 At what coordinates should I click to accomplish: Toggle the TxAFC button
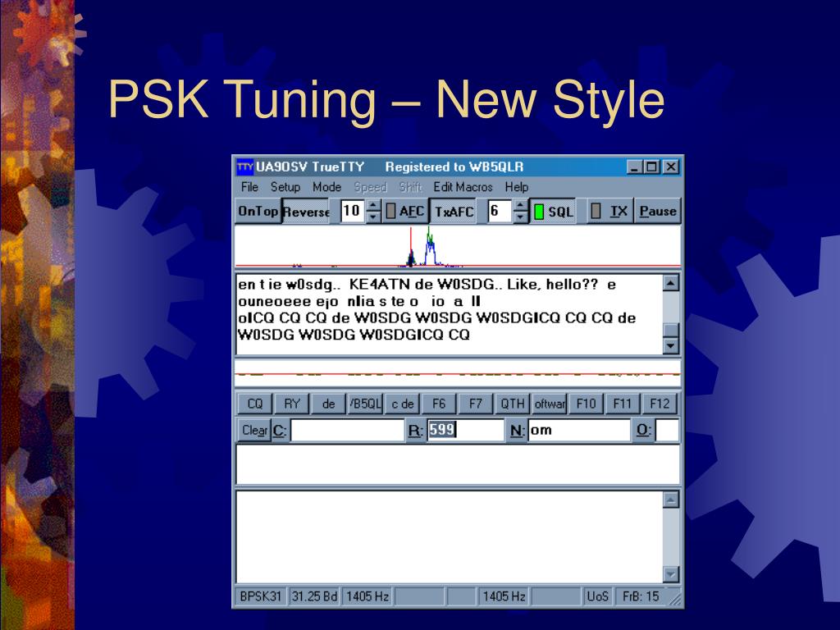(x=454, y=211)
